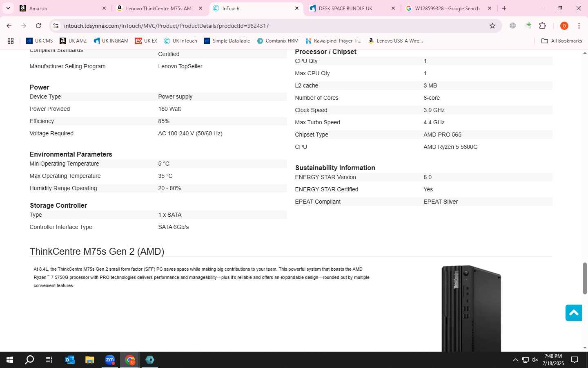The height and width of the screenshot is (368, 588).
Task: Close the Google Search tab
Action: pos(490,8)
